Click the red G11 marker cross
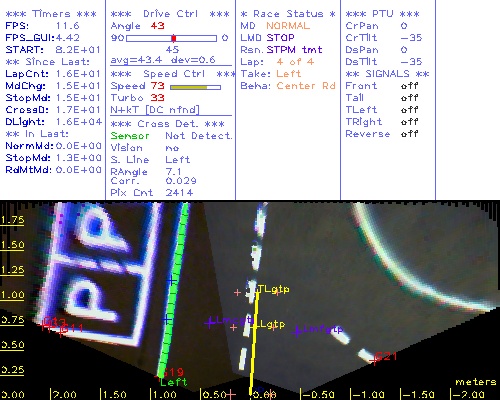 (61, 331)
